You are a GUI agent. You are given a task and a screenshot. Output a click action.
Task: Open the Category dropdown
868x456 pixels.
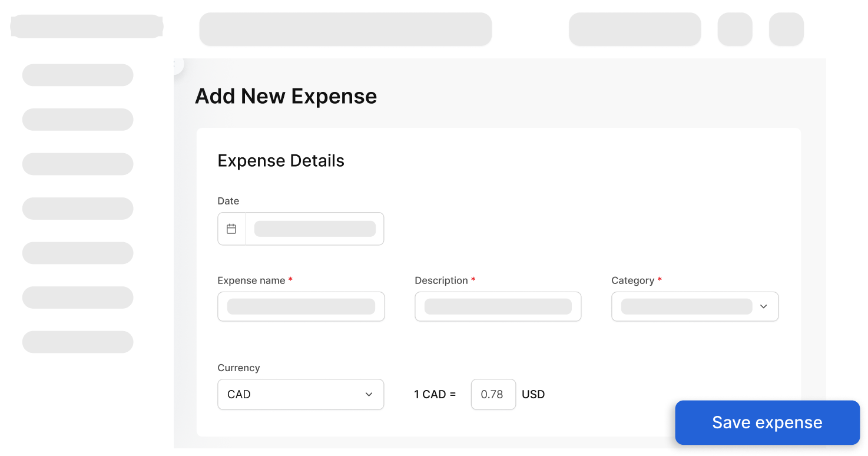[694, 306]
